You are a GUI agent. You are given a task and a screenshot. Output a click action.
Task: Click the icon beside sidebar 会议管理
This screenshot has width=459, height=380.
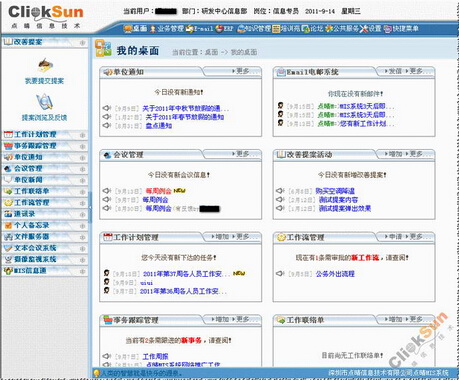click(x=8, y=168)
